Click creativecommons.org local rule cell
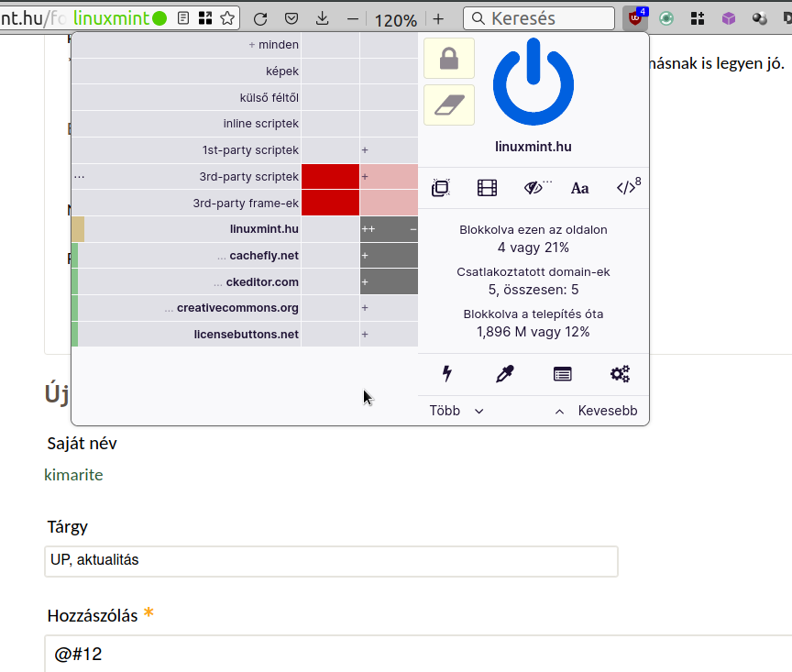 [x=389, y=308]
